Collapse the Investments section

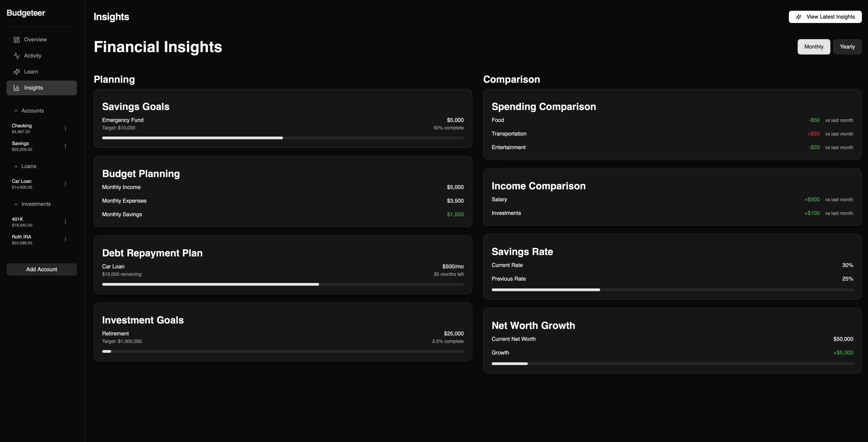[16, 204]
